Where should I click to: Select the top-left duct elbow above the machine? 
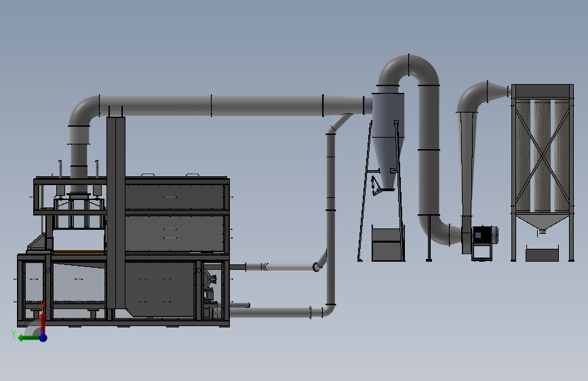83,110
